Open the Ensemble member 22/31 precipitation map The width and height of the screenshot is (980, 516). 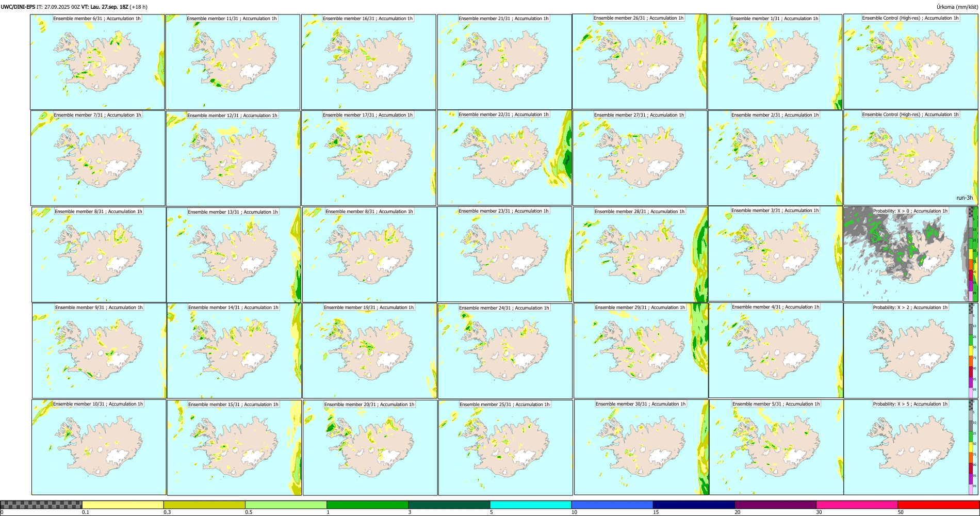click(504, 158)
